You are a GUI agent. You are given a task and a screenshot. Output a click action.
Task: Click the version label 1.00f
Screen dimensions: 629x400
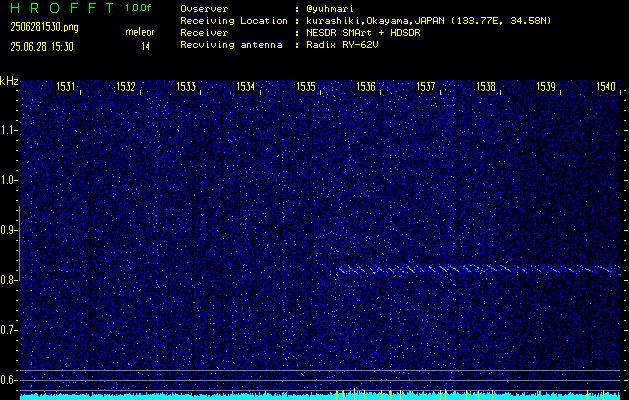pyautogui.click(x=138, y=8)
